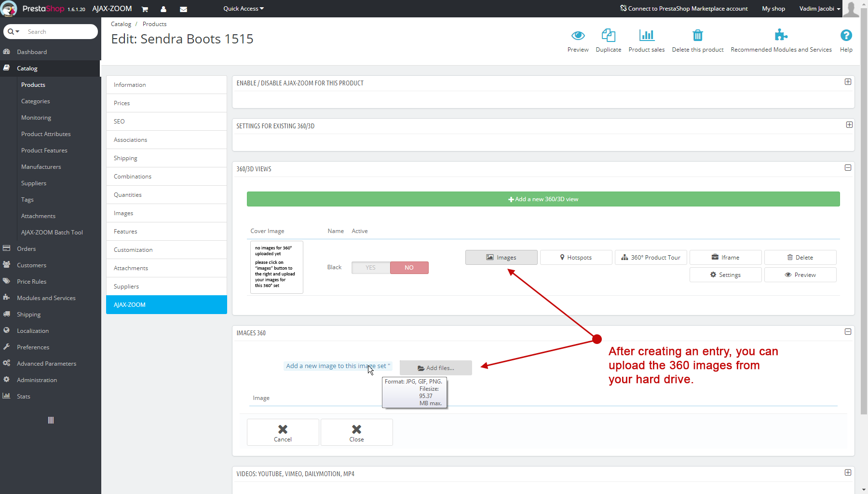Click Connect to PrestaShop Marketplace account link
The image size is (868, 494).
[x=684, y=9]
